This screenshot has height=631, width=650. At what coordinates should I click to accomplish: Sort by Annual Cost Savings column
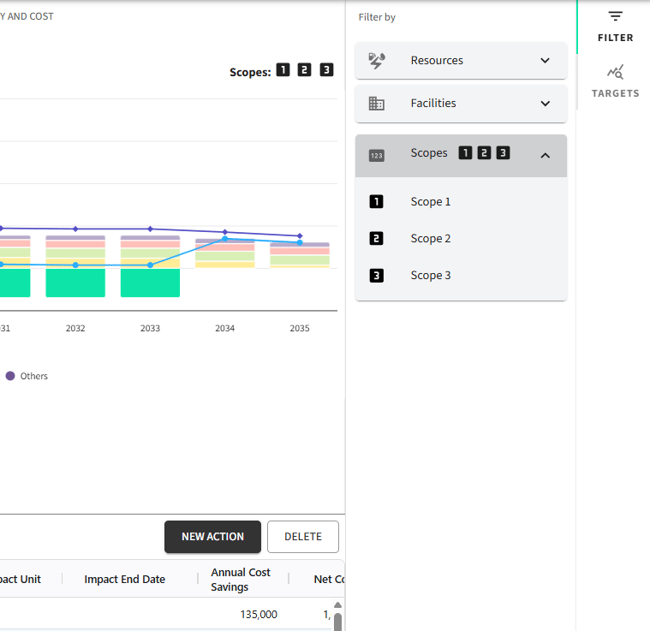(240, 579)
